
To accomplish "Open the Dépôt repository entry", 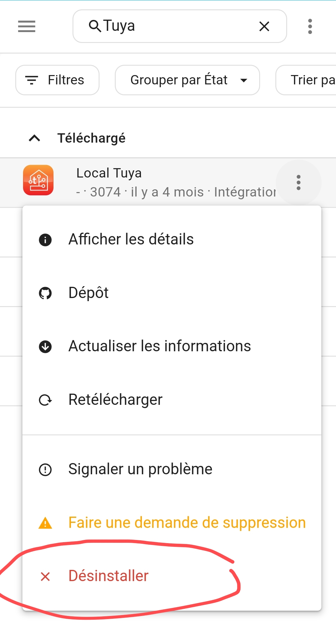I will click(89, 293).
